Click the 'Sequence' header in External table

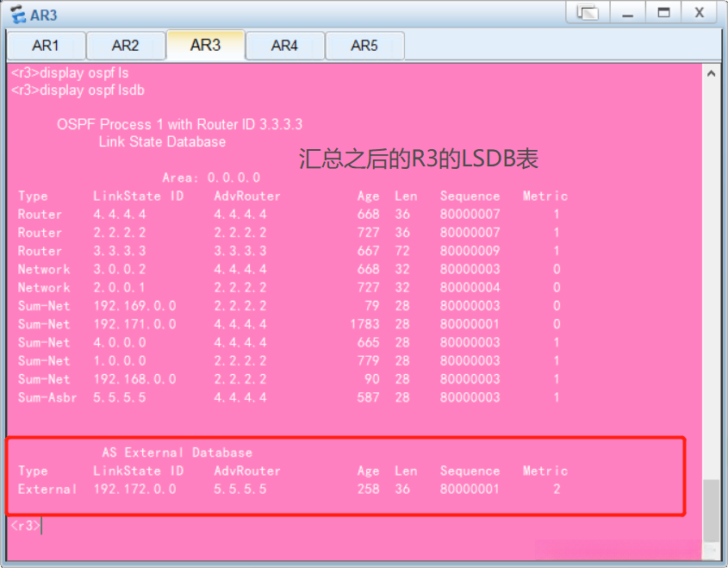pos(470,471)
